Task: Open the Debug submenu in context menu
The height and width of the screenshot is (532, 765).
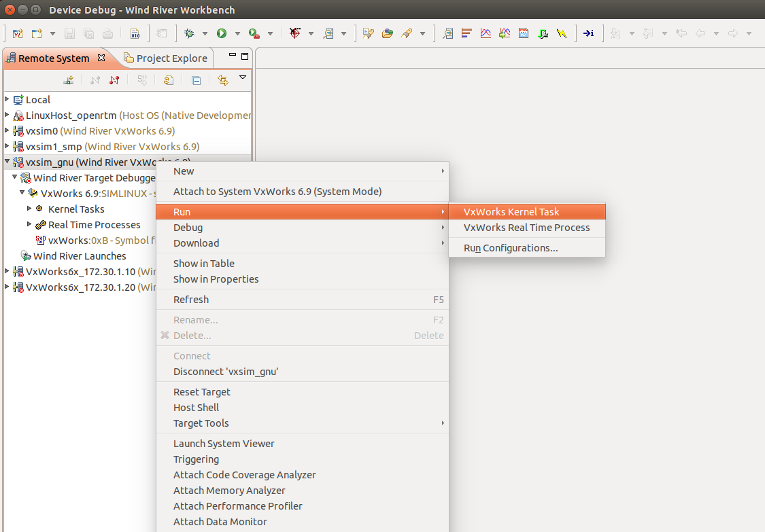Action: pyautogui.click(x=303, y=227)
